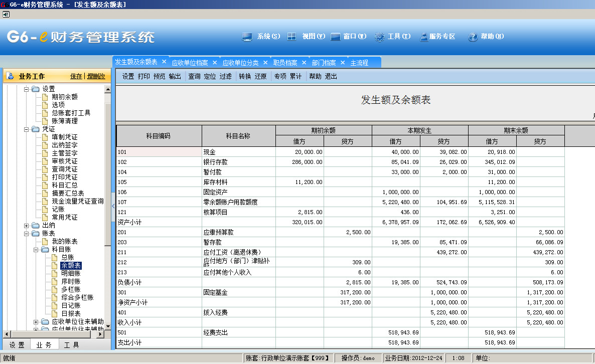The image size is (595, 364).
Task: Collapse the 科目账 tree node
Action: [36, 250]
